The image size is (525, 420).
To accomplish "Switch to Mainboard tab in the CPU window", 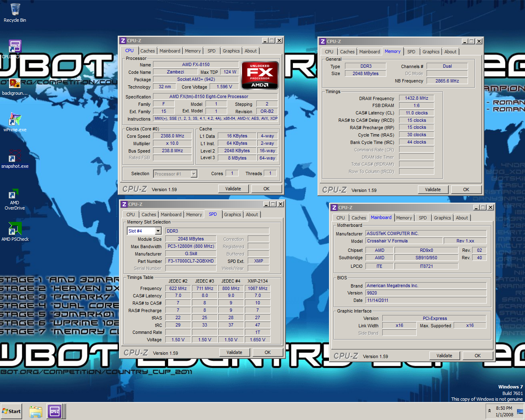I will pyautogui.click(x=170, y=51).
